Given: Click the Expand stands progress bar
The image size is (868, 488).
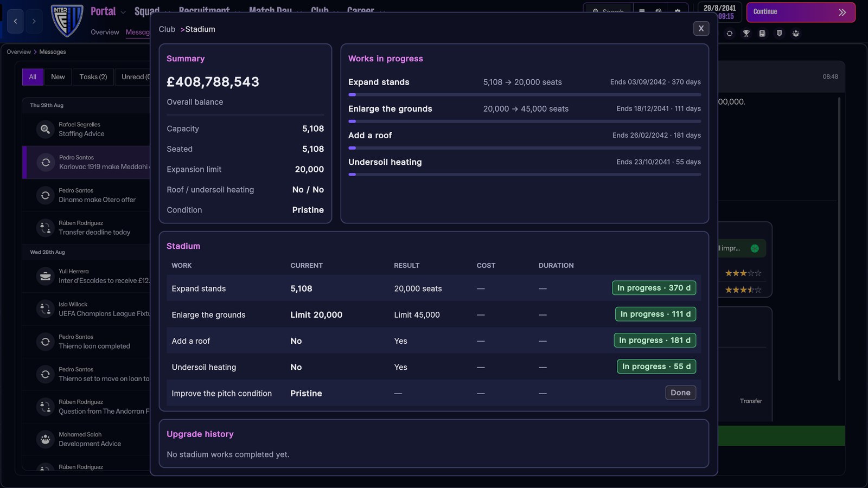Looking at the screenshot, I should coord(525,95).
